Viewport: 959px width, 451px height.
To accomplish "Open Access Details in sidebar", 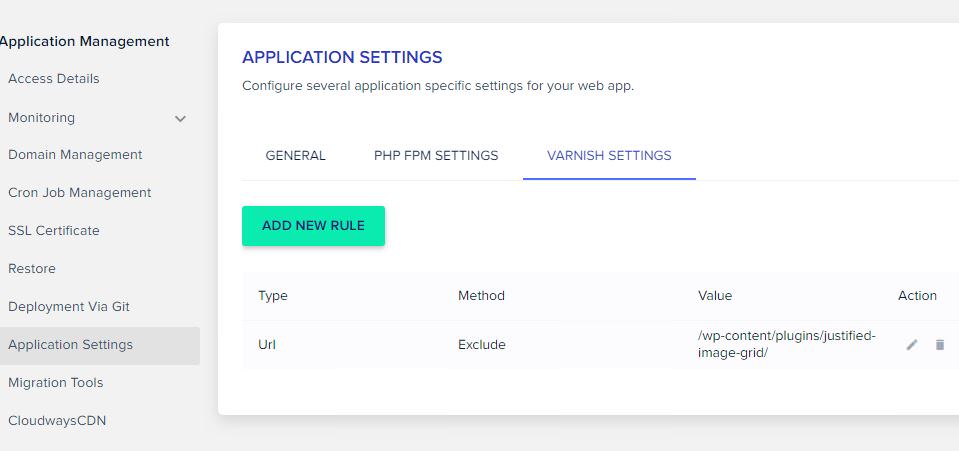I will tap(54, 79).
